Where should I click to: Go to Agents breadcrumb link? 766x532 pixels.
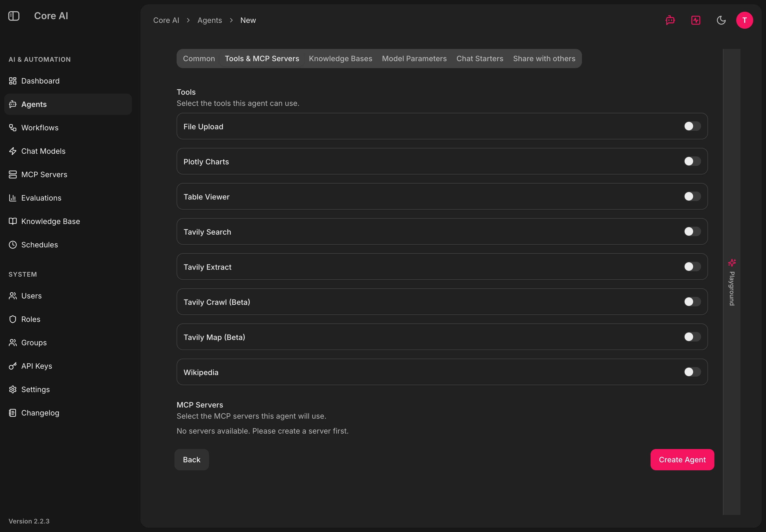tap(210, 20)
